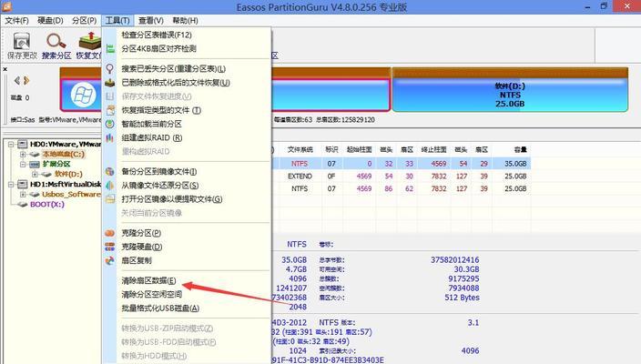Close the disk map panel with the small x
This screenshot has width=641, height=364.
(5, 69)
